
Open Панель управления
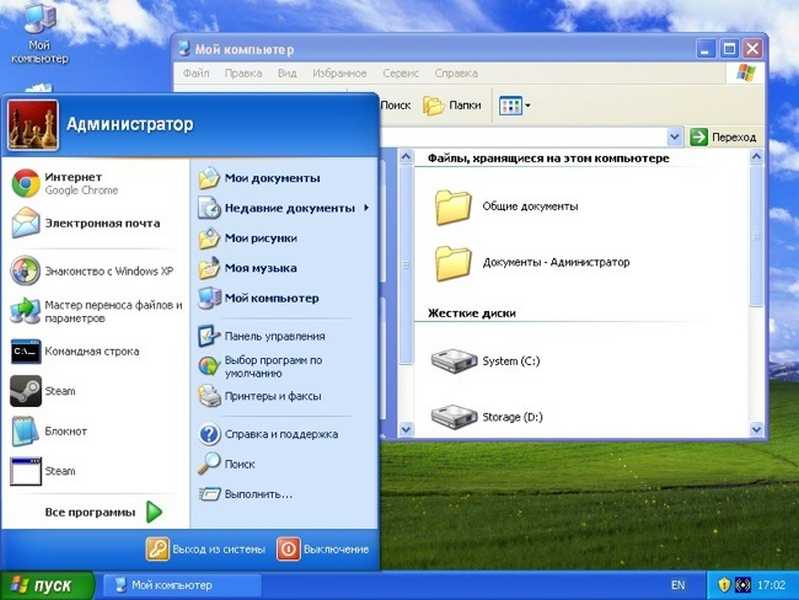[x=262, y=336]
